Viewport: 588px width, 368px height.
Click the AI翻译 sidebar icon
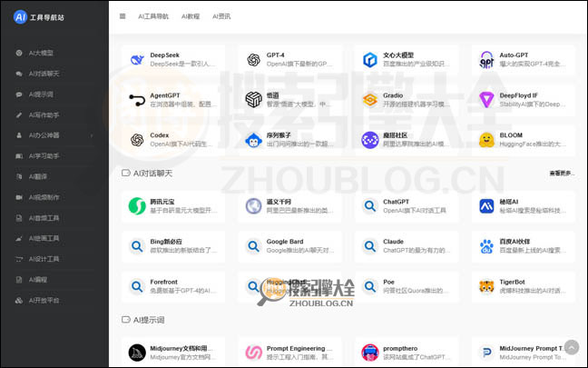click(19, 176)
